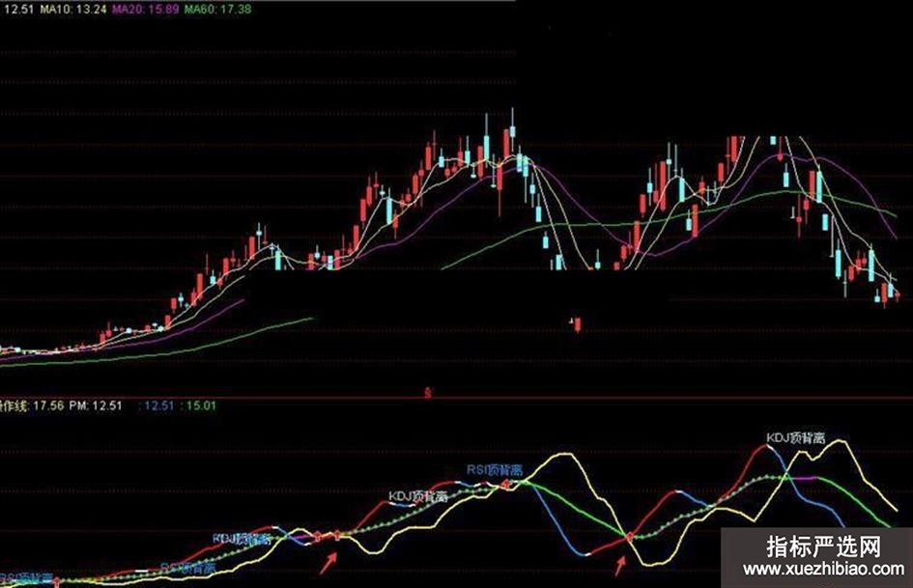Click the KDJ顶背离 label beside the highest red peak
Viewport: 913px width, 588px height.
795,438
